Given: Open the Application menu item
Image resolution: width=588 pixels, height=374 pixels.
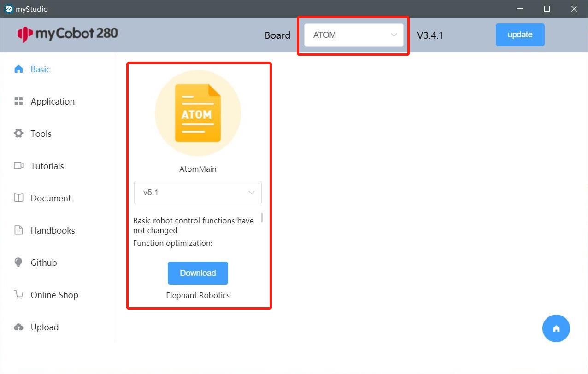Looking at the screenshot, I should click(53, 101).
